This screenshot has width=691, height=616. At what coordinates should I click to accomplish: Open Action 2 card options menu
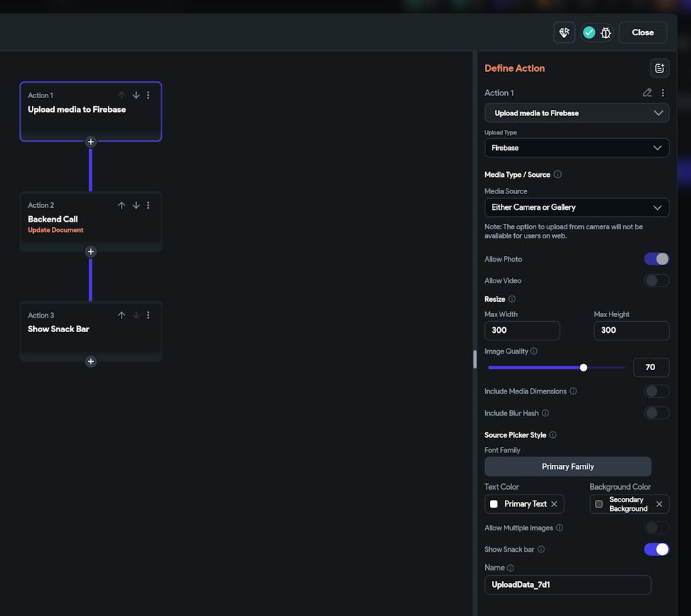click(x=148, y=205)
